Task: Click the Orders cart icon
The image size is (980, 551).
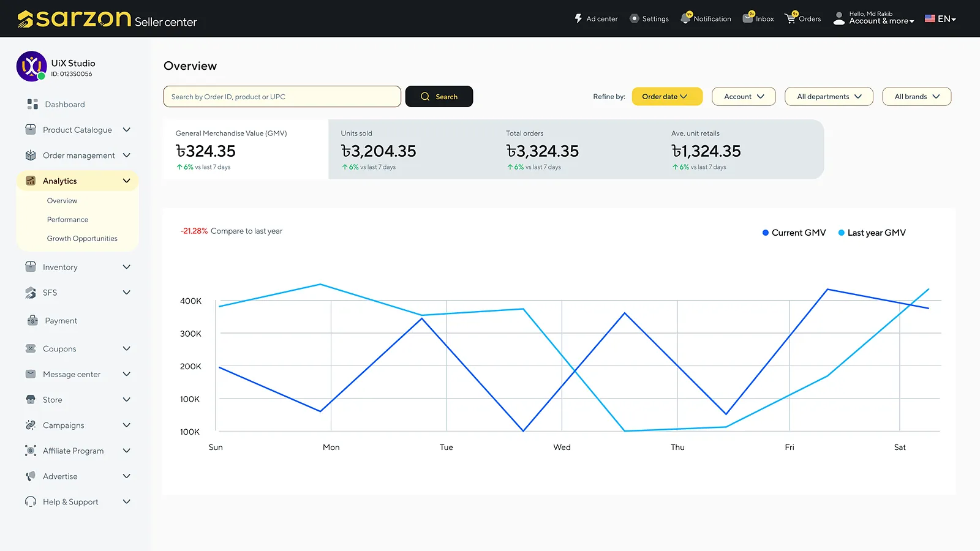Action: click(x=791, y=18)
